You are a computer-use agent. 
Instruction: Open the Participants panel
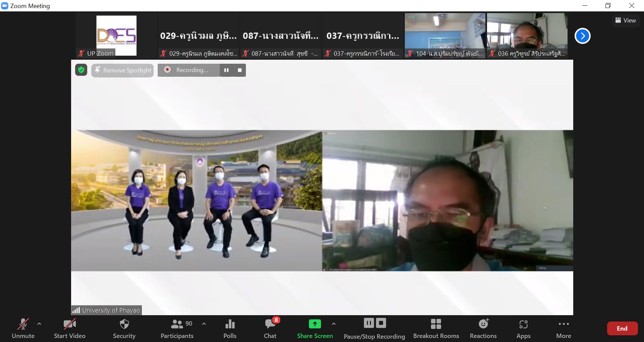[x=177, y=328]
